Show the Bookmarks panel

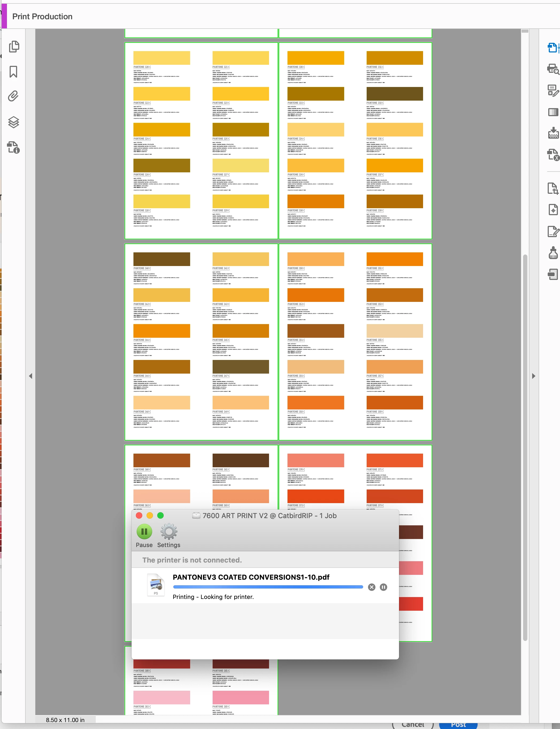pos(13,72)
